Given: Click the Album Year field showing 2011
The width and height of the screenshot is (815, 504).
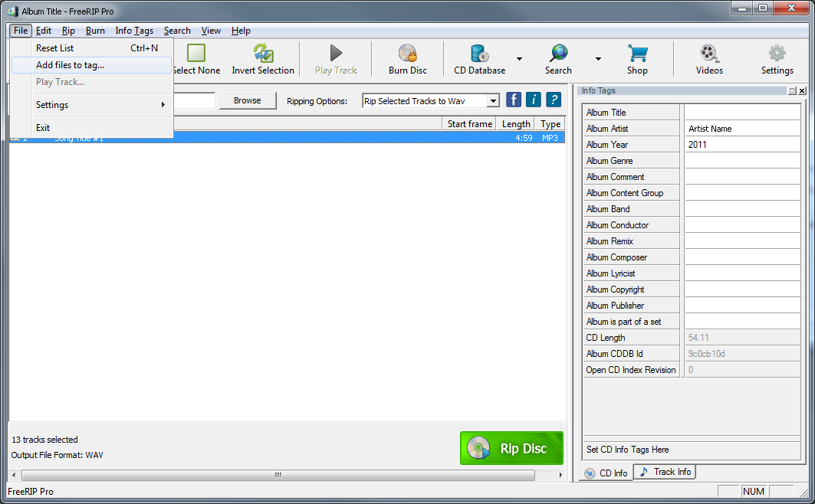Looking at the screenshot, I should pyautogui.click(x=742, y=144).
